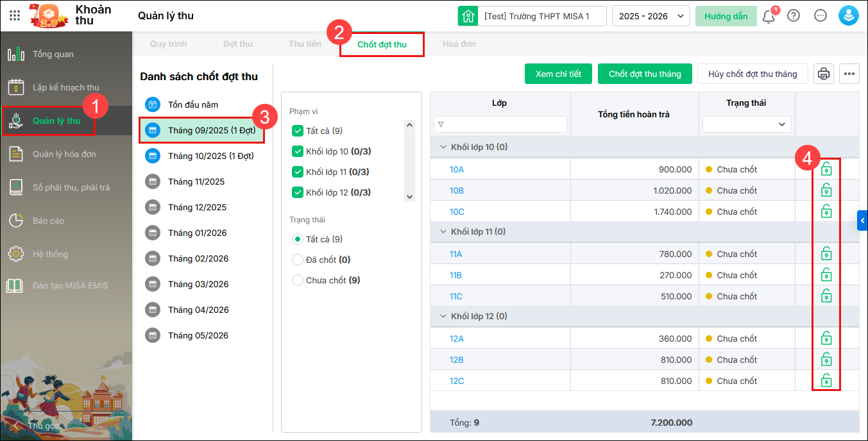Click the help question mark icon

pyautogui.click(x=794, y=16)
